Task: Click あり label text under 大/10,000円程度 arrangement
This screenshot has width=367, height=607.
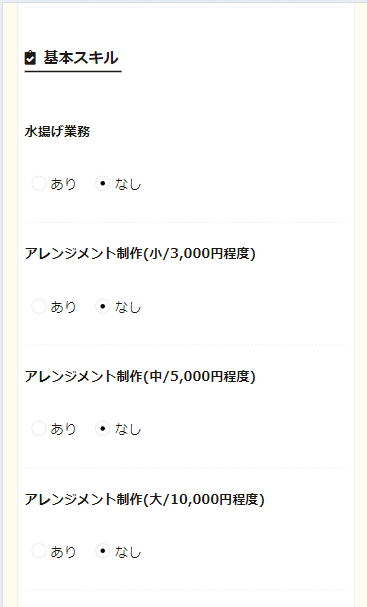Action: pyautogui.click(x=63, y=552)
